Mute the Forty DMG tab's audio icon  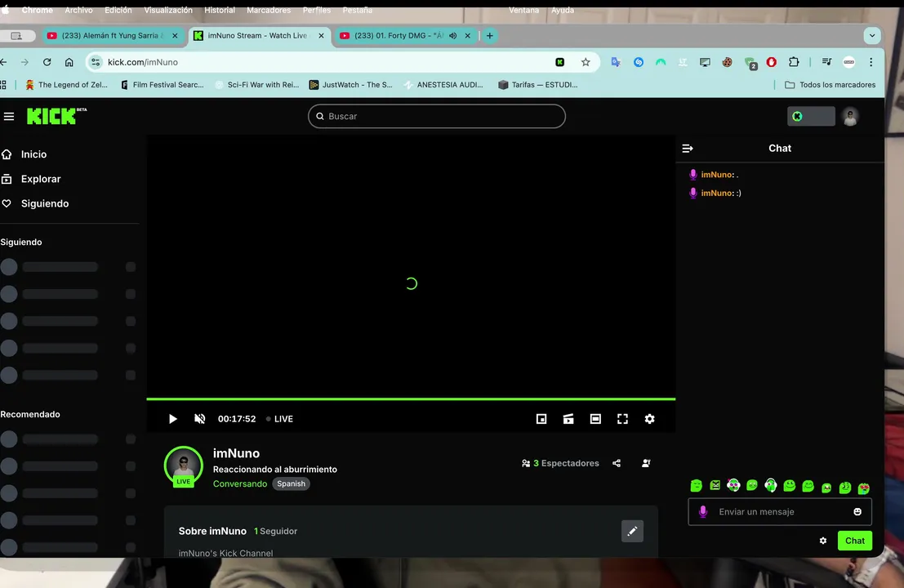453,36
